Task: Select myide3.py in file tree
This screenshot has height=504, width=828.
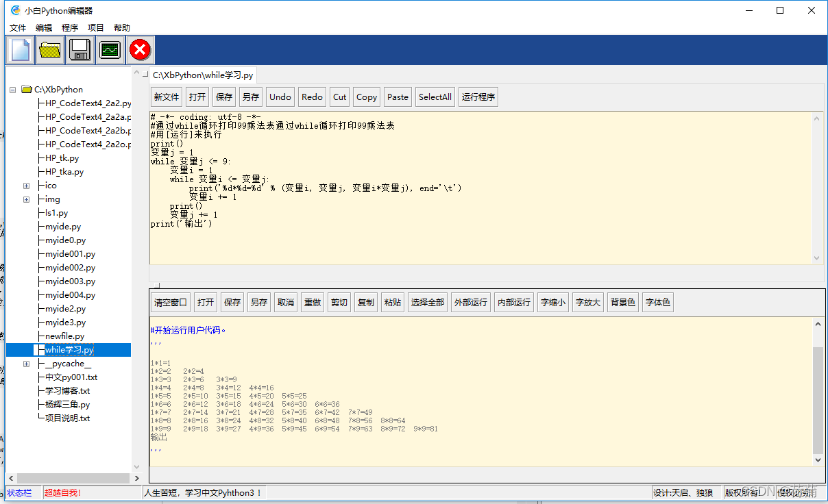Action: pyautogui.click(x=66, y=323)
